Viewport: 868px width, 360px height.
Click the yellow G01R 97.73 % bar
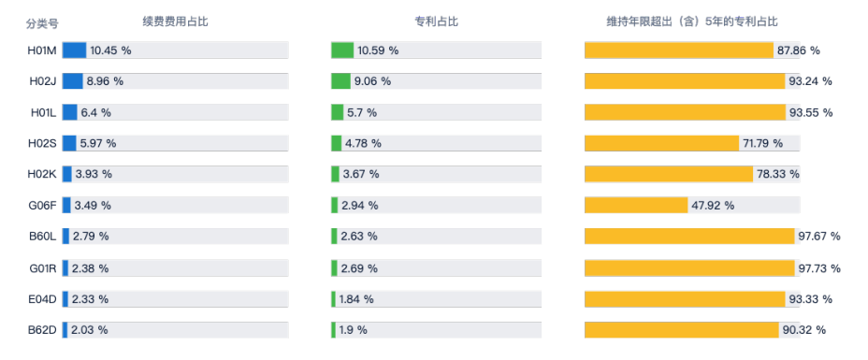click(x=689, y=267)
